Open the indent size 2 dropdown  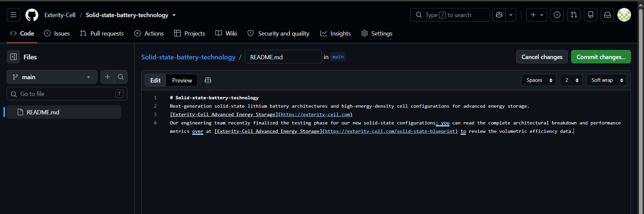(571, 80)
